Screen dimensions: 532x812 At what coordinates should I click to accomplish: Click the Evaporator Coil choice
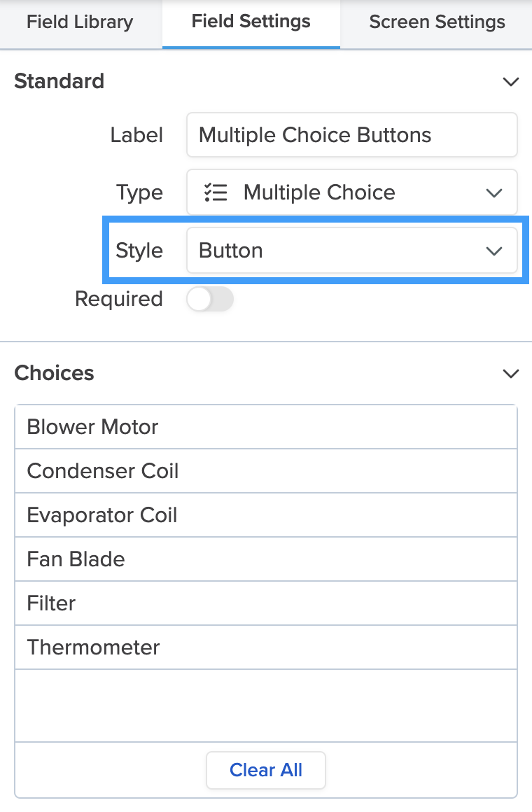coord(266,515)
